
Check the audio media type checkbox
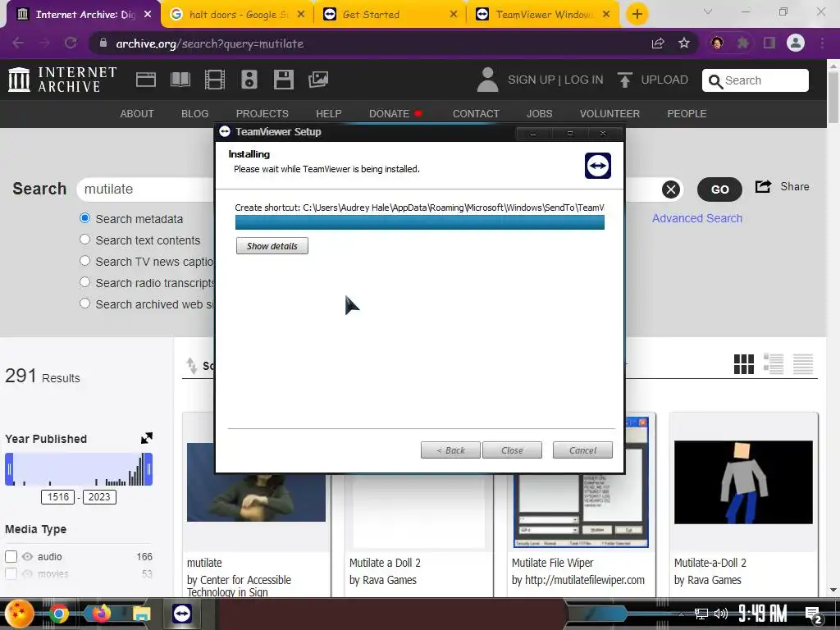[x=11, y=557]
